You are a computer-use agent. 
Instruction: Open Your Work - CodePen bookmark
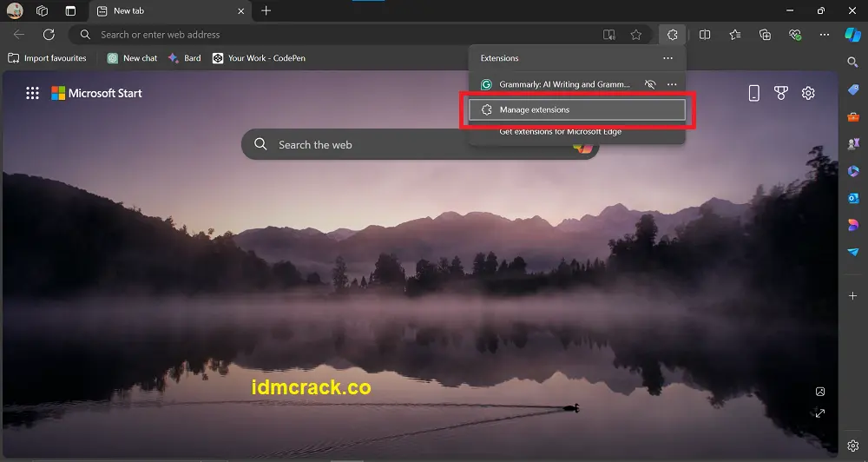click(259, 58)
